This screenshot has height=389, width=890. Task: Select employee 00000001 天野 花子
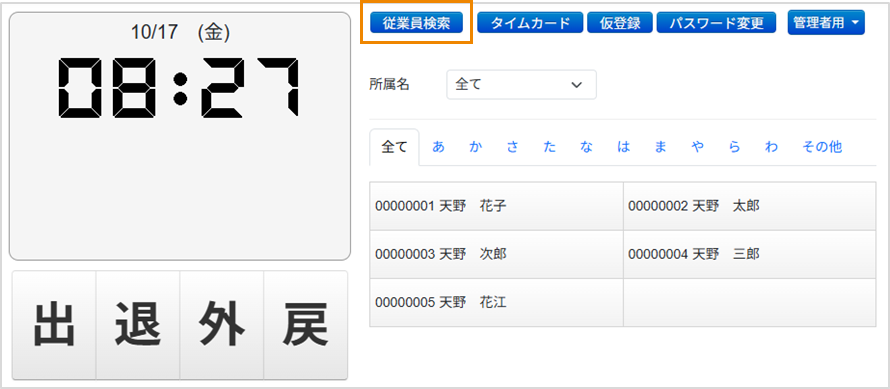496,206
